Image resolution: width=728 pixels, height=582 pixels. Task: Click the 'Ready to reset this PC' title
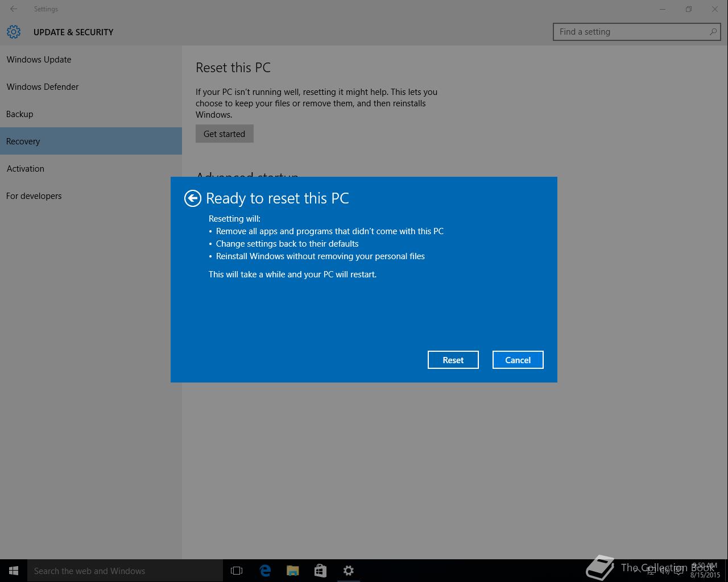coord(278,198)
